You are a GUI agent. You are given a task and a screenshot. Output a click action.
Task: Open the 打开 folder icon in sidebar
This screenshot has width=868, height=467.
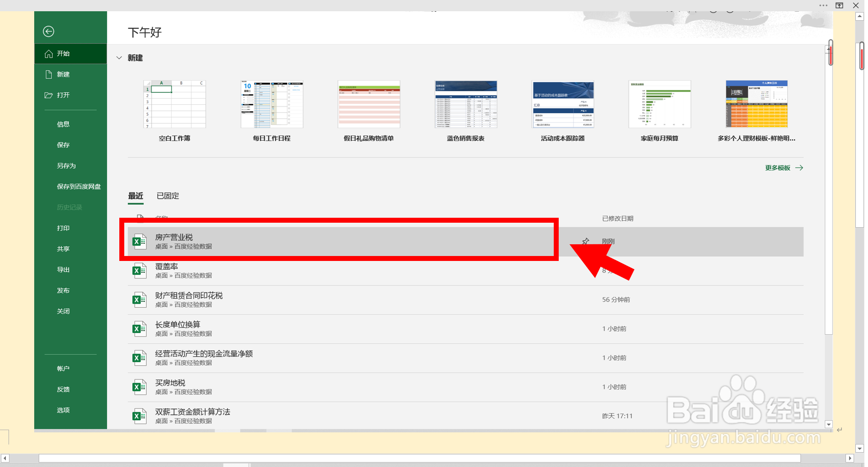pyautogui.click(x=49, y=95)
